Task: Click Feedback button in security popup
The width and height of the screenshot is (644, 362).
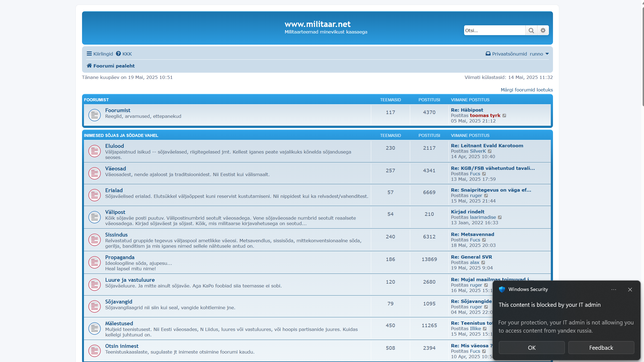Action: [x=601, y=348]
